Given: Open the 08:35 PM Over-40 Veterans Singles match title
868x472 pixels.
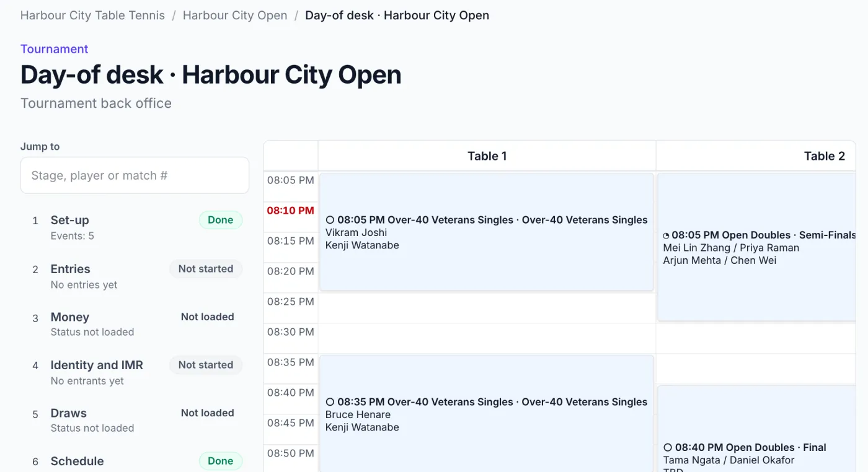Looking at the screenshot, I should point(492,402).
